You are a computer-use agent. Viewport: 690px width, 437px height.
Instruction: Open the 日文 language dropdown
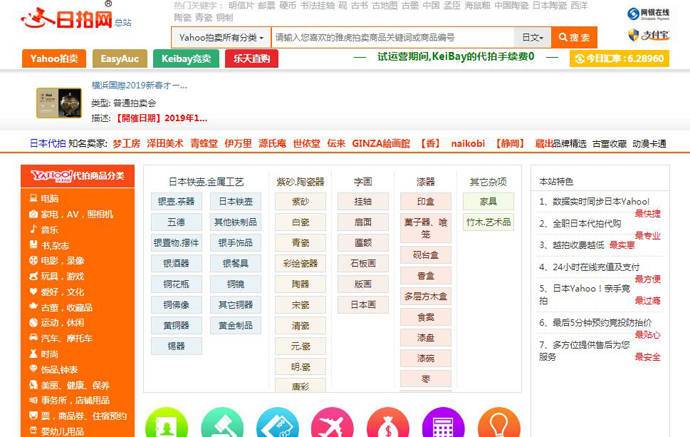click(x=532, y=37)
